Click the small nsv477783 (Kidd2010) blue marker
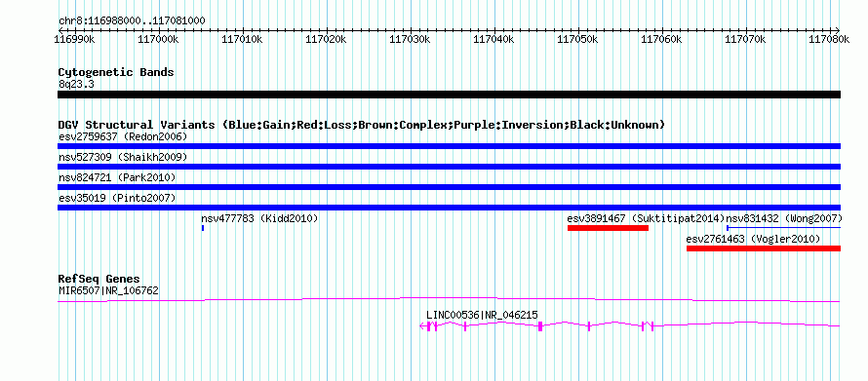Screen dimensions: 868x381 203,228
